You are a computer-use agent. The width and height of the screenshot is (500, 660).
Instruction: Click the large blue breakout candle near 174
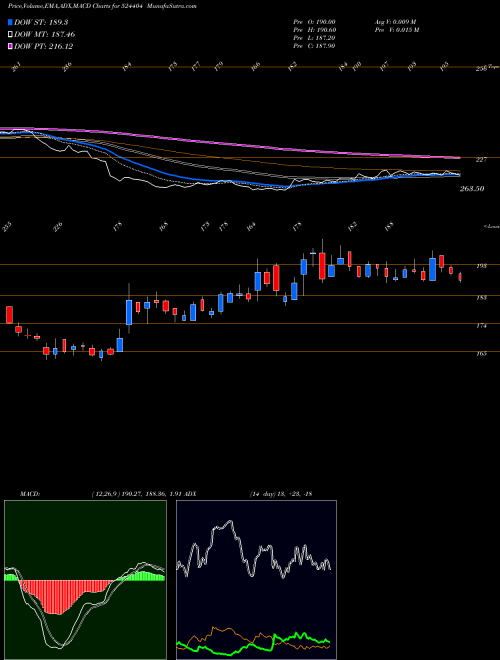(x=129, y=312)
